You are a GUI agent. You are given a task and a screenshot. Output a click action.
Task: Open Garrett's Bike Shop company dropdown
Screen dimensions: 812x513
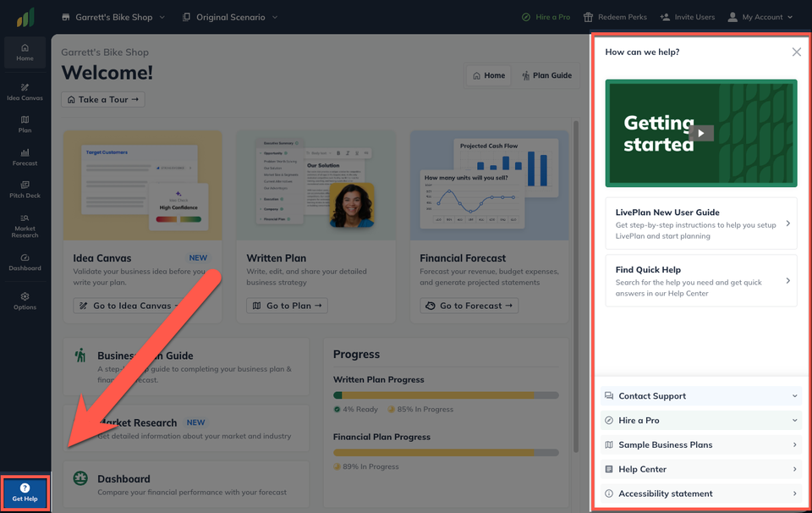coord(113,17)
